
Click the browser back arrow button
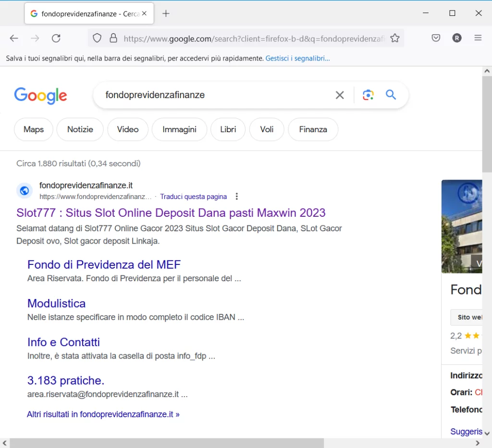pyautogui.click(x=14, y=38)
